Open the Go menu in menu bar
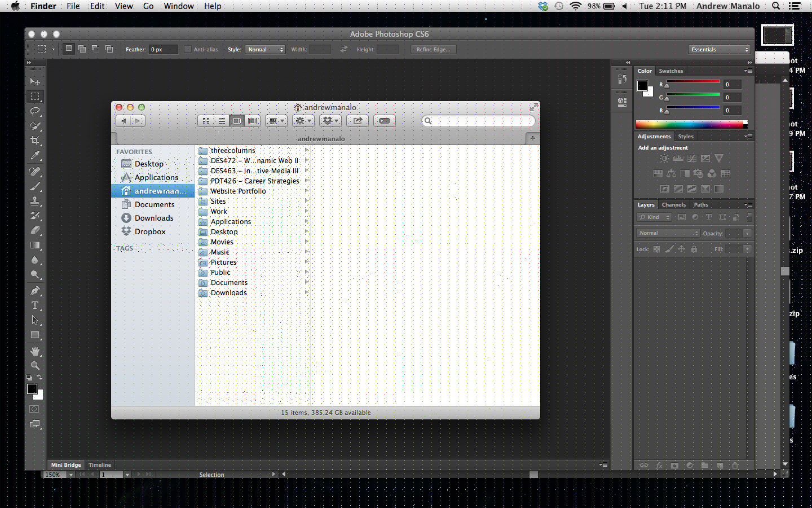 [148, 6]
